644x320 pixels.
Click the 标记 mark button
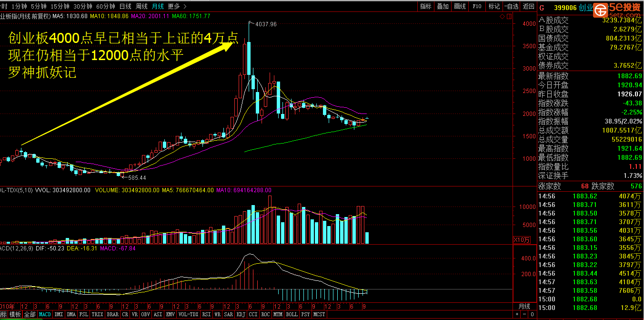point(494,6)
